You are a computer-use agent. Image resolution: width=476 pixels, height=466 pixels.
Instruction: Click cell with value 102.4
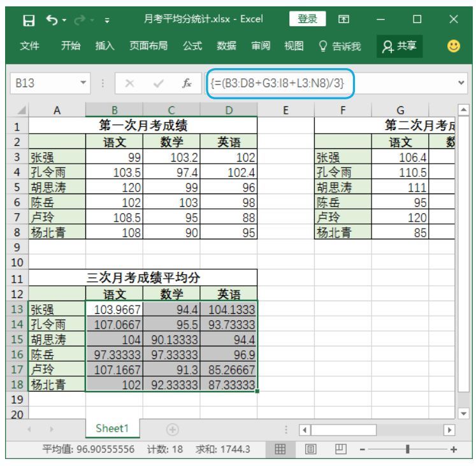pyautogui.click(x=229, y=173)
